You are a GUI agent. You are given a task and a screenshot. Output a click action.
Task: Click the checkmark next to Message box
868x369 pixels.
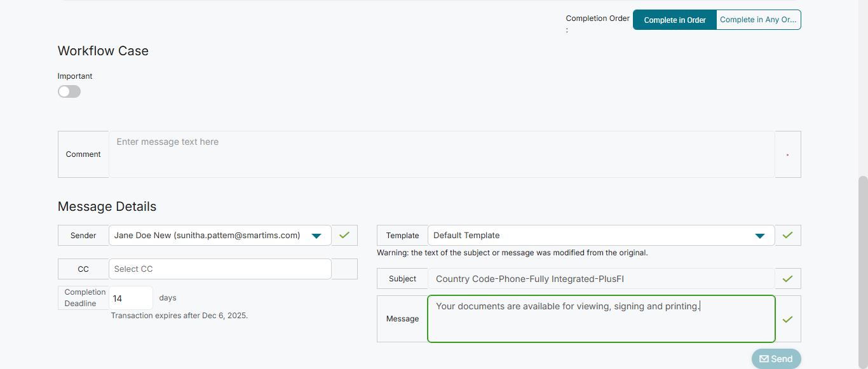(788, 319)
